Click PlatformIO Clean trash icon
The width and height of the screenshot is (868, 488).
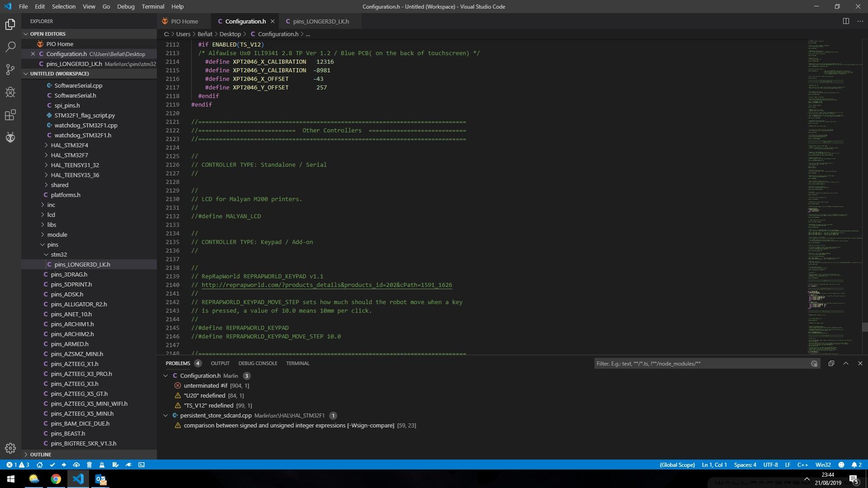pyautogui.click(x=89, y=465)
